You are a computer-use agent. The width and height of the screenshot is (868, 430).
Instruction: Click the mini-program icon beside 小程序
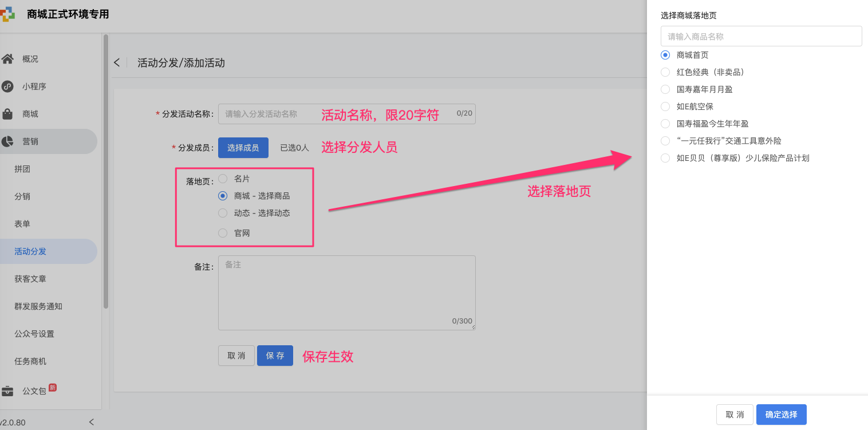7,86
